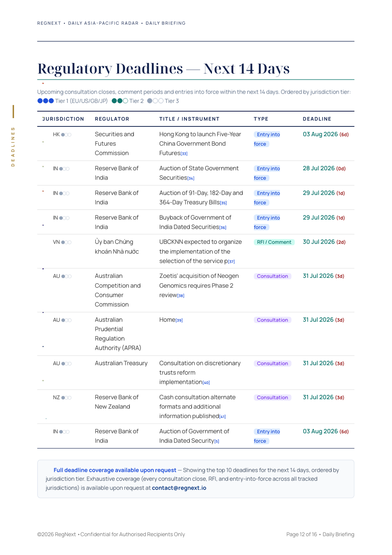Click Australian Prudential Regulation Authority (APRA) cell
The height and width of the screenshot is (555, 392).
118,334
